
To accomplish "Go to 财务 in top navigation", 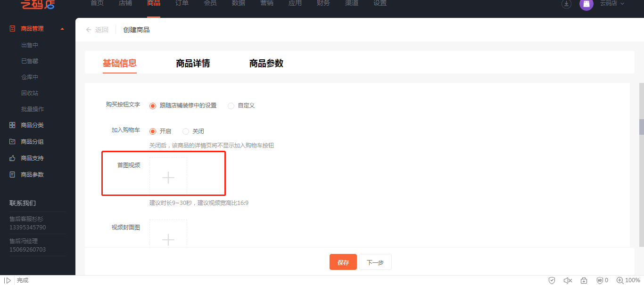I will 323,3.
